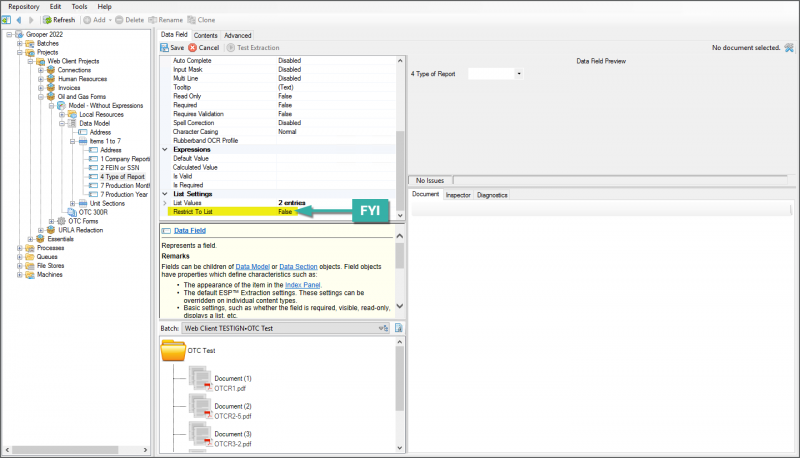Select the Batches node icon in tree
Image resolution: width=800 pixels, height=458 pixels.
point(29,44)
